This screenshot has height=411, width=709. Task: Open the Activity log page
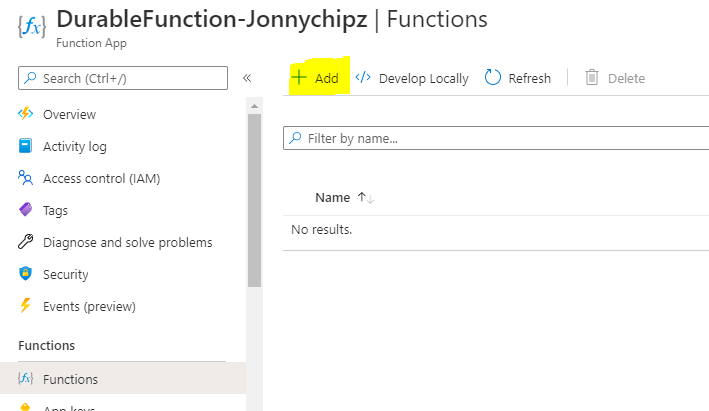click(74, 146)
